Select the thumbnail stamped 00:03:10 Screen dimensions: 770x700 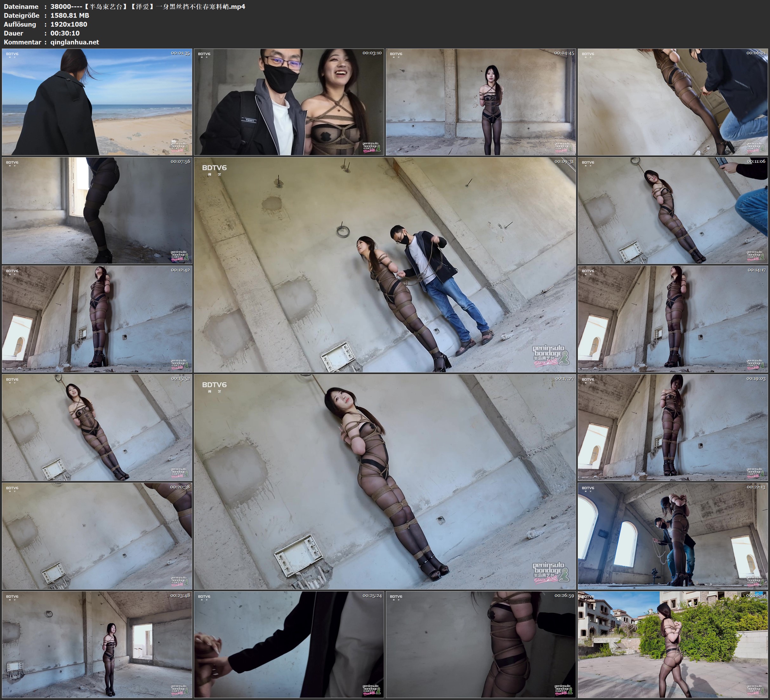coord(289,102)
